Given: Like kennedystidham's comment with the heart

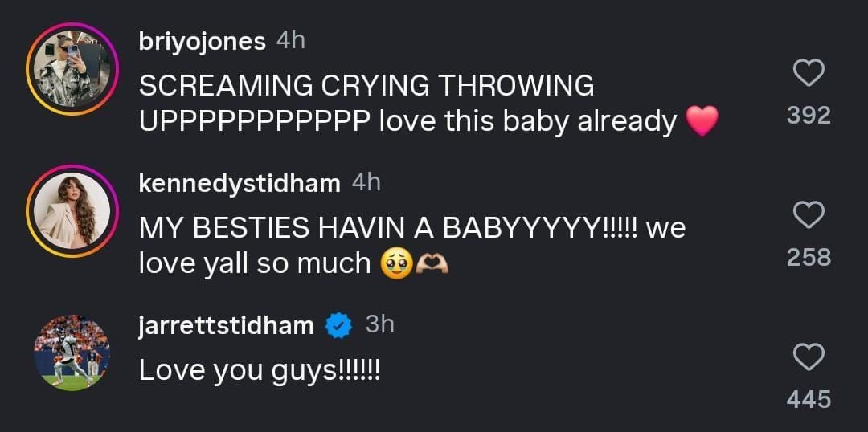Looking at the screenshot, I should 809,215.
